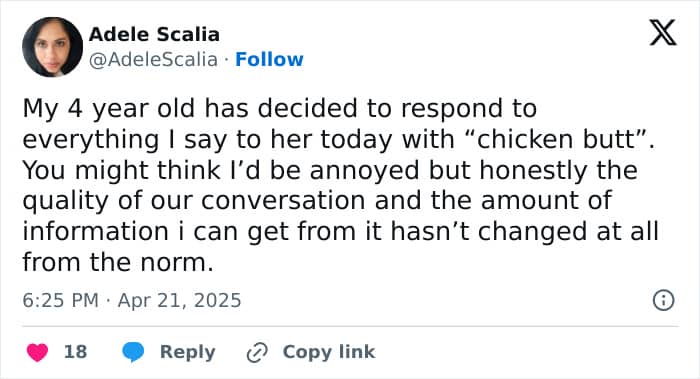Click the phrase 'from the norm.'

tap(118, 262)
